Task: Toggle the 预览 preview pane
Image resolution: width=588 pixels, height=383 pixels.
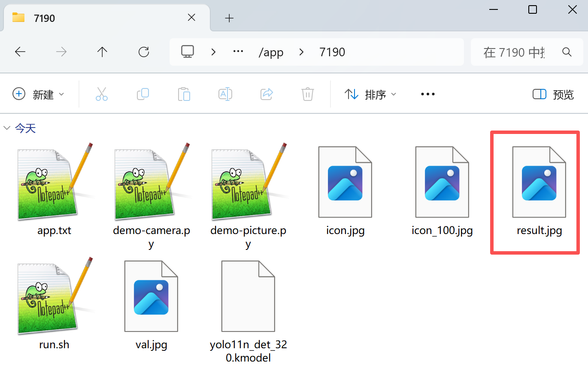Action: 553,94
